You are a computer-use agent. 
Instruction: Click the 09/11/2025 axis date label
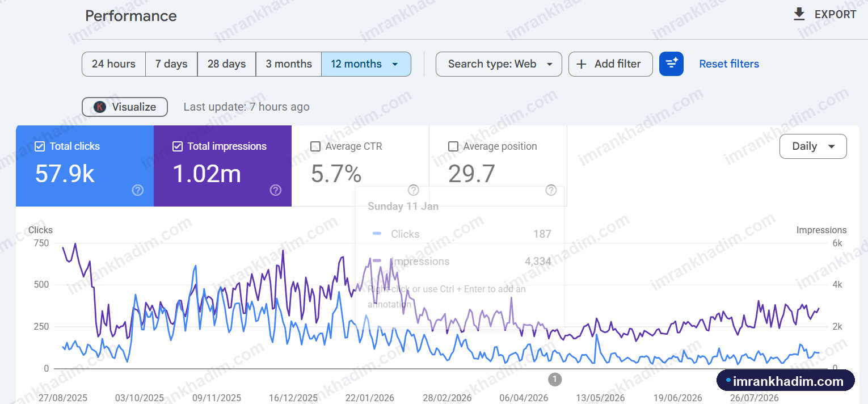point(217,398)
